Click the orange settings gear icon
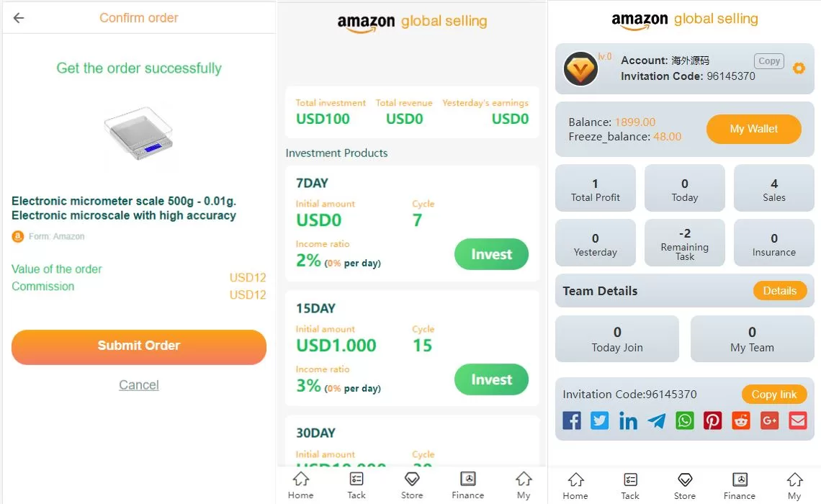This screenshot has width=821, height=504. (x=799, y=68)
